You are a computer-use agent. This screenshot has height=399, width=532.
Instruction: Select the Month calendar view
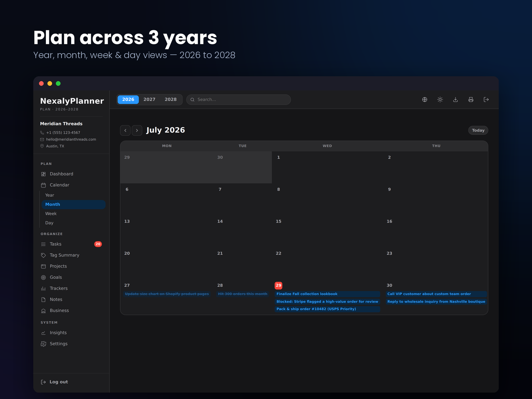click(73, 204)
